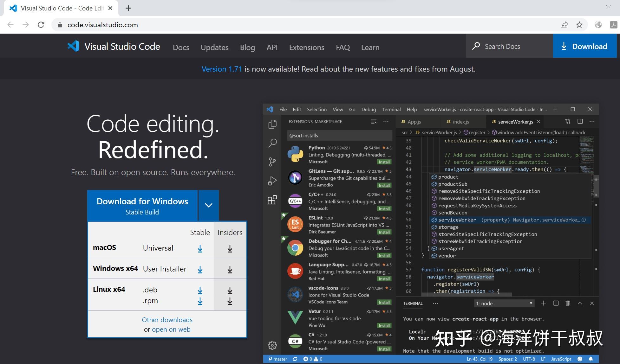
Task: Expand the download options chevron dropdown
Action: point(208,205)
